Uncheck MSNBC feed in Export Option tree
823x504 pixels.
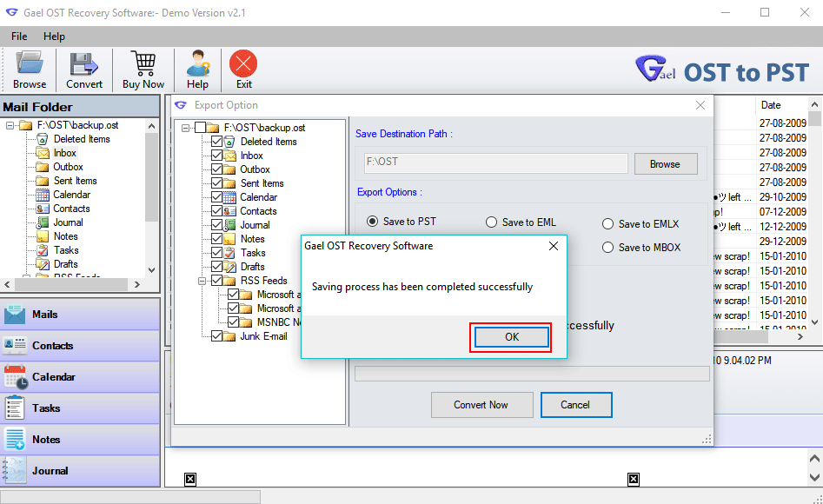[234, 322]
